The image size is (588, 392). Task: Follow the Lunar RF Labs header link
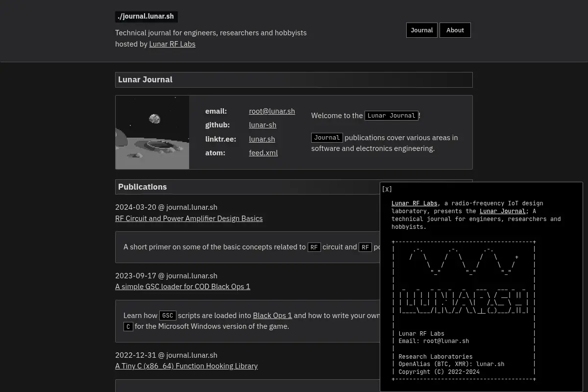point(172,44)
